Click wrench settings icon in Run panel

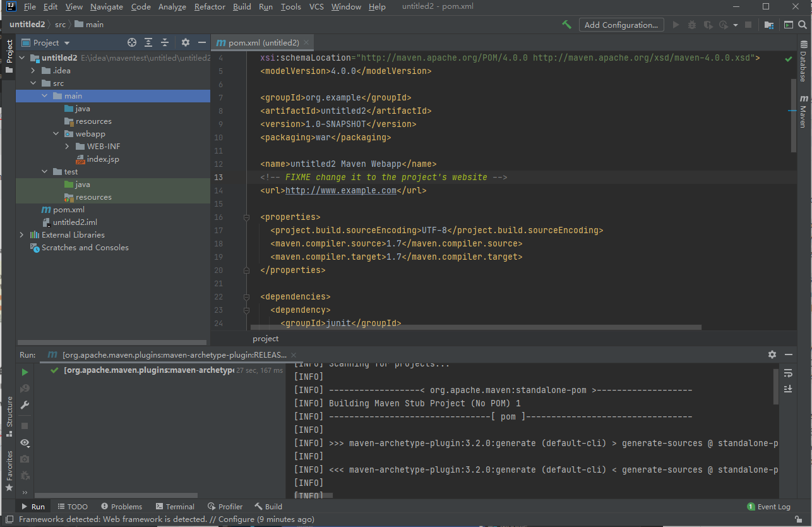[25, 405]
